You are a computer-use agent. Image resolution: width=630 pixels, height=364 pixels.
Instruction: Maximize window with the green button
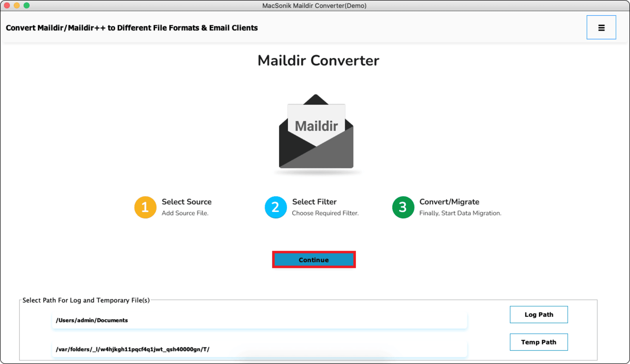point(27,5)
